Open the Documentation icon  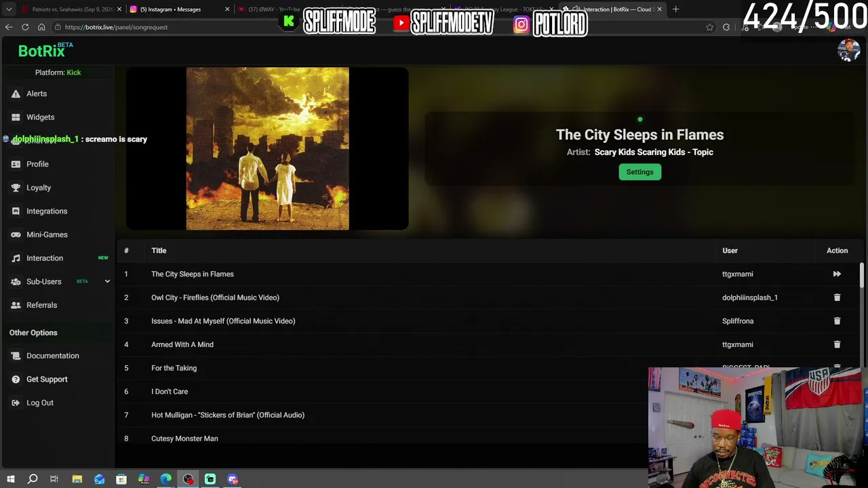coord(16,356)
